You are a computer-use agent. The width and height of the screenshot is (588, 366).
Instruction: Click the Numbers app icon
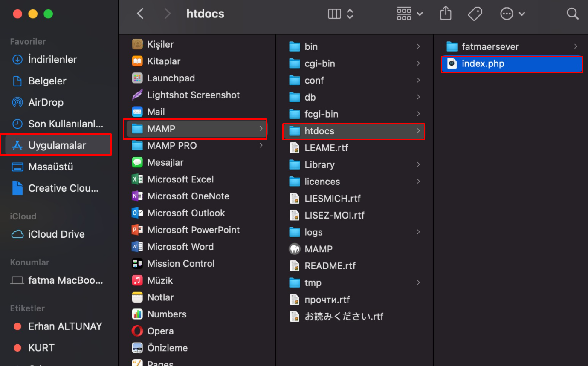[x=137, y=314]
